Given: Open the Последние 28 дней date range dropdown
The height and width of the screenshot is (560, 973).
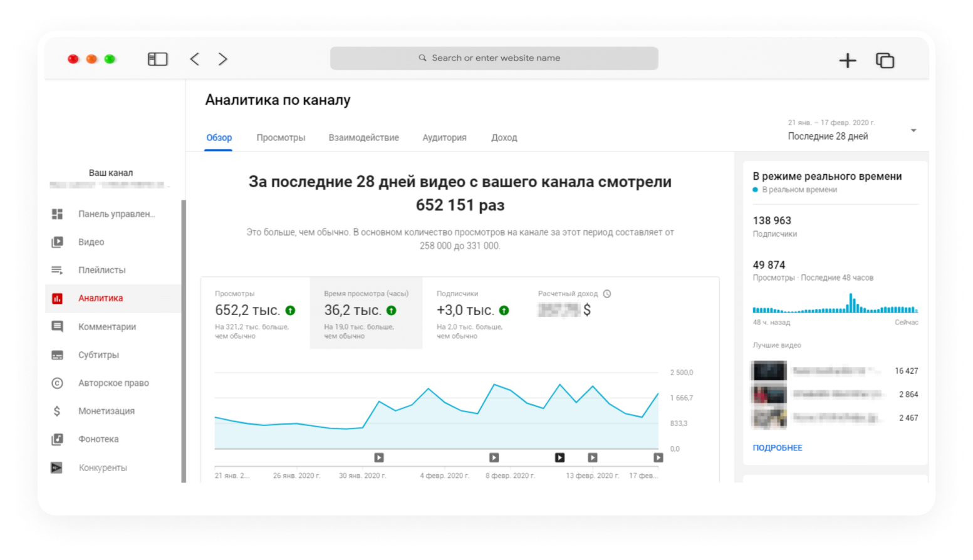Looking at the screenshot, I should [852, 130].
